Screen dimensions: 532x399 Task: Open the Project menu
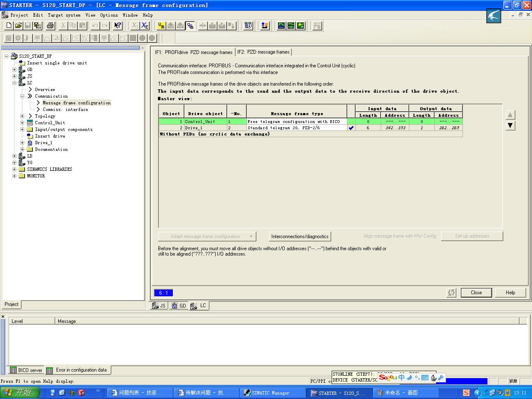click(19, 15)
